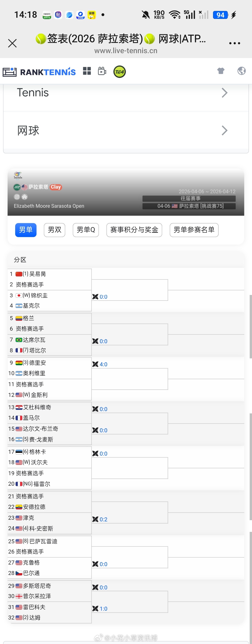Select the 男单 tab
The height and width of the screenshot is (644, 252).
(26, 230)
